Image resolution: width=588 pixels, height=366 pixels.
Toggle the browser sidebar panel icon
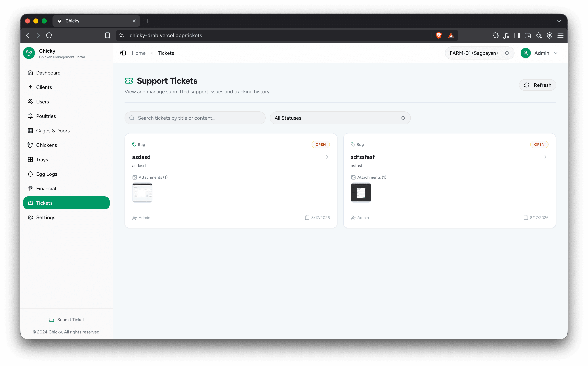point(517,35)
